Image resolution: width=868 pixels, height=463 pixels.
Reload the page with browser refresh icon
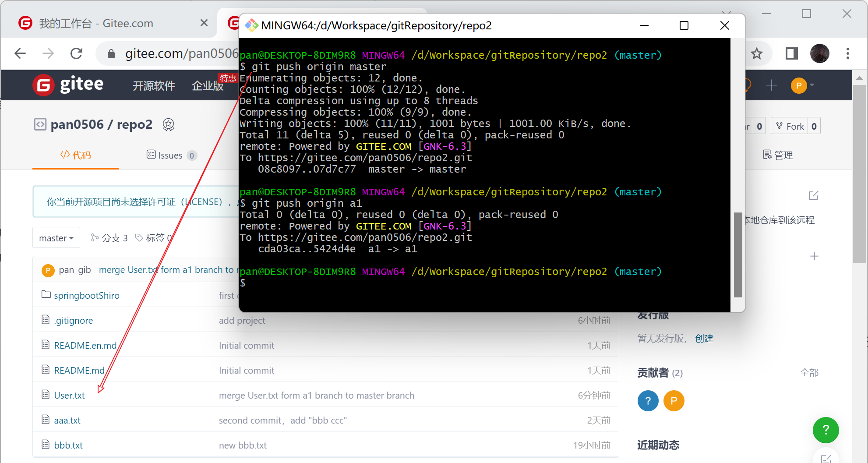77,53
